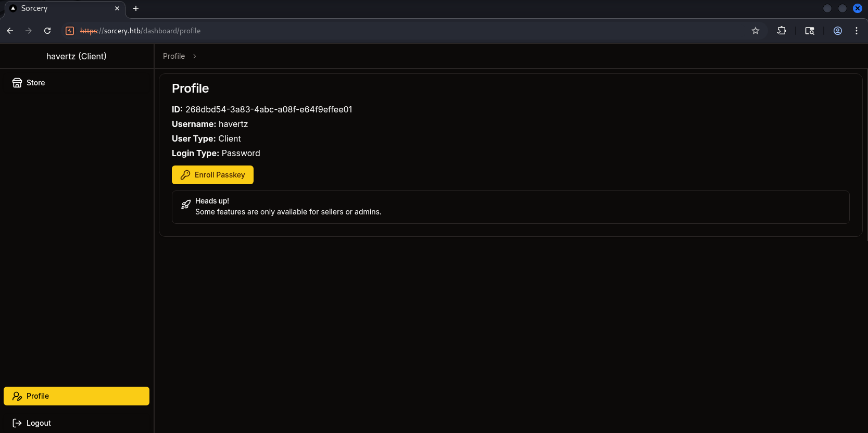Click the browser back arrow
The width and height of the screenshot is (868, 433).
pyautogui.click(x=10, y=31)
